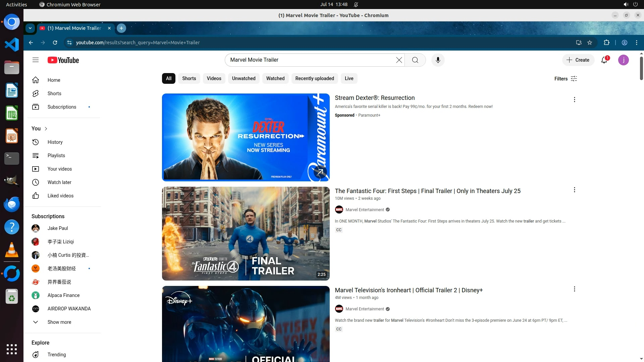The width and height of the screenshot is (644, 362).
Task: Toggle the hamburger guide menu
Action: coord(36,60)
